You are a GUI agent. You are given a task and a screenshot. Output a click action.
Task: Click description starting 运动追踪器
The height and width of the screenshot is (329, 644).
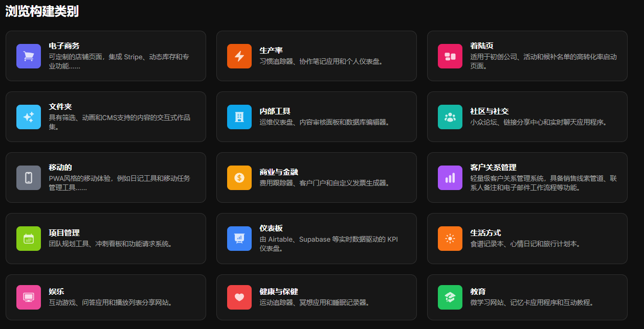click(315, 303)
